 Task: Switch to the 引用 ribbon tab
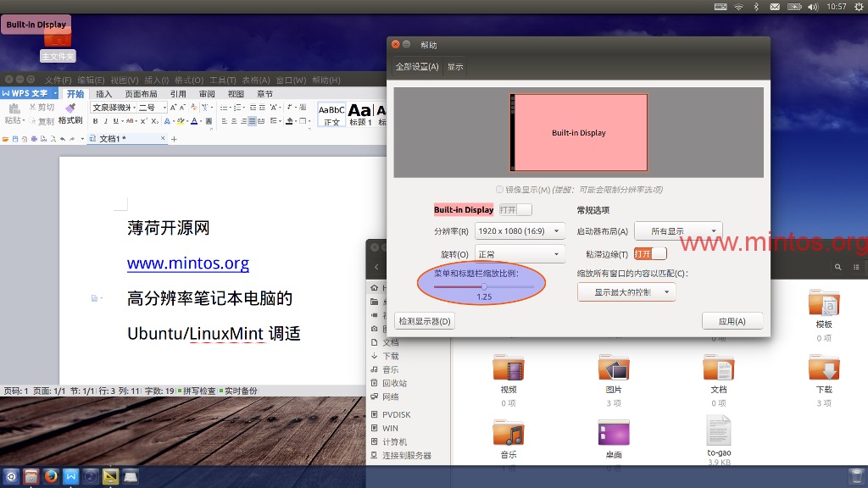(178, 94)
